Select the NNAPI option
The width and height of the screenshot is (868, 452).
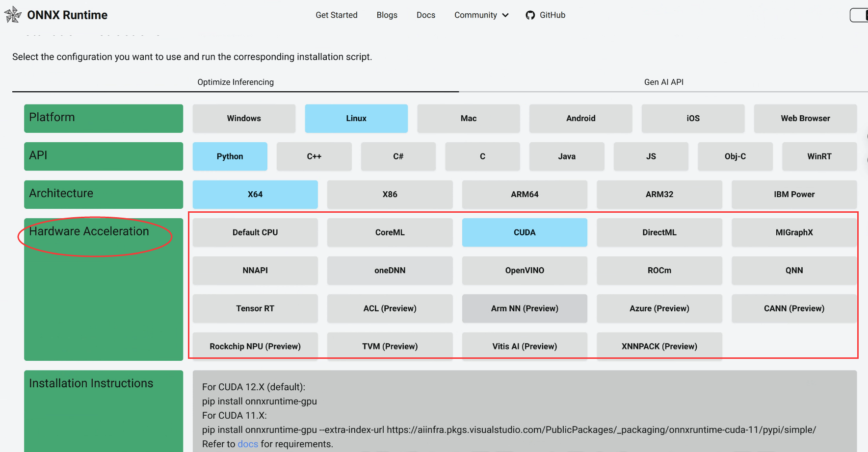click(255, 270)
